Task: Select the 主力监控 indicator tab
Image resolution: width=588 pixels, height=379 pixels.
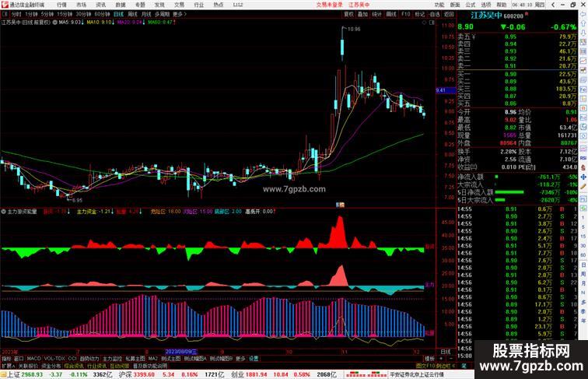Action: tap(113, 359)
